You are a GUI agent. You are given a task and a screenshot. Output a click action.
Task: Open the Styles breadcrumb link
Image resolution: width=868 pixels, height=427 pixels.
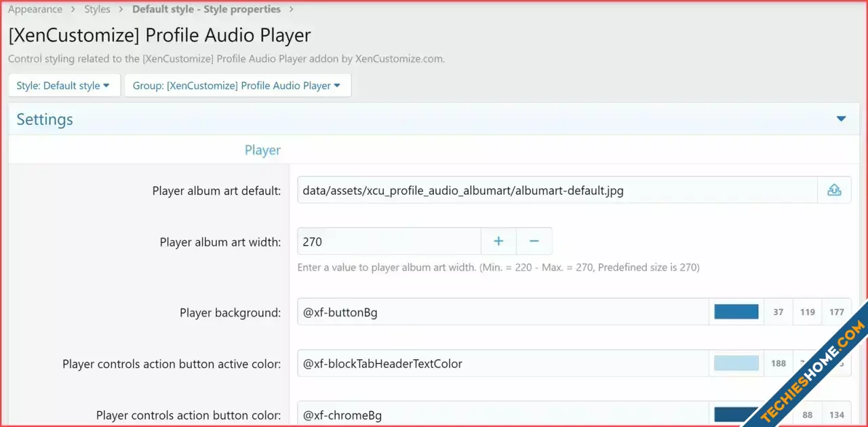pos(97,10)
